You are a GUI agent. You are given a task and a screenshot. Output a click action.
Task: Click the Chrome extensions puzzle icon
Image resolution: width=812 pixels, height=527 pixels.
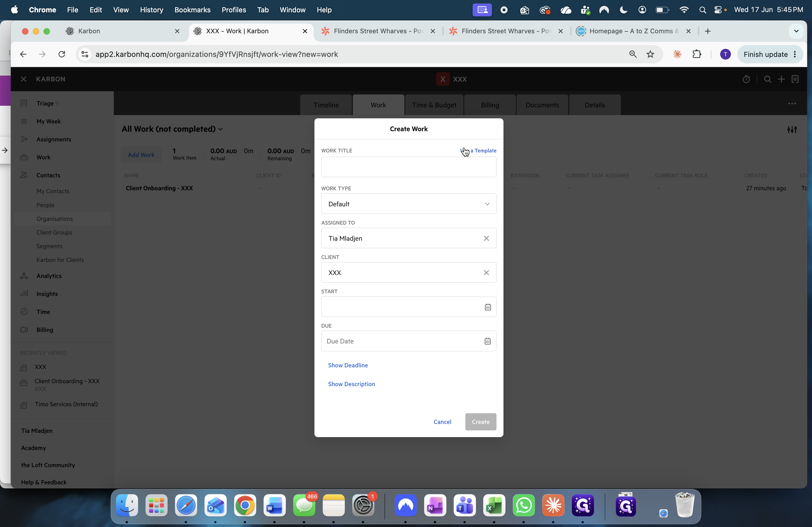coord(696,54)
